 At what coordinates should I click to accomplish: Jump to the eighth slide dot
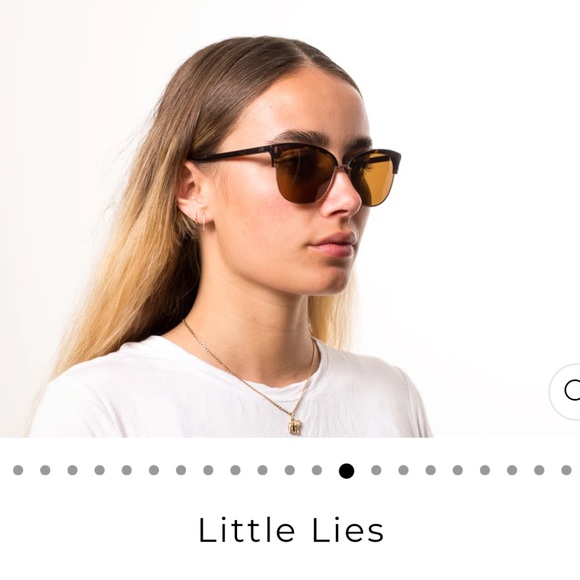208,470
